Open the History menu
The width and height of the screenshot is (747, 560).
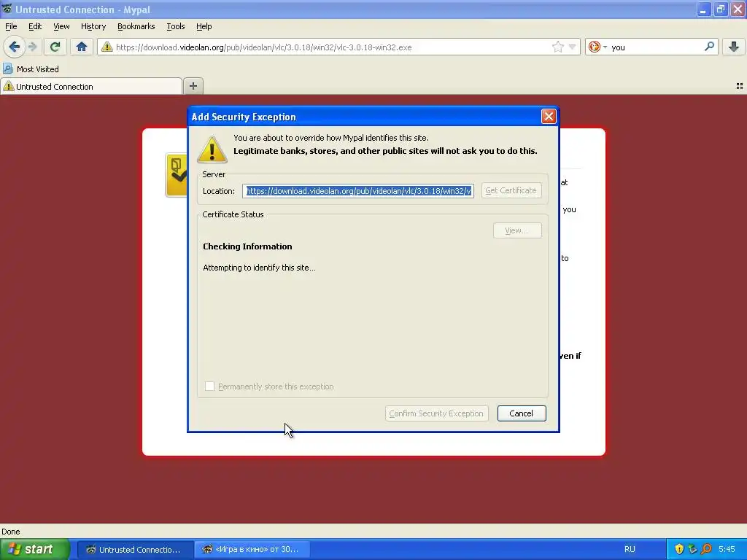93,26
